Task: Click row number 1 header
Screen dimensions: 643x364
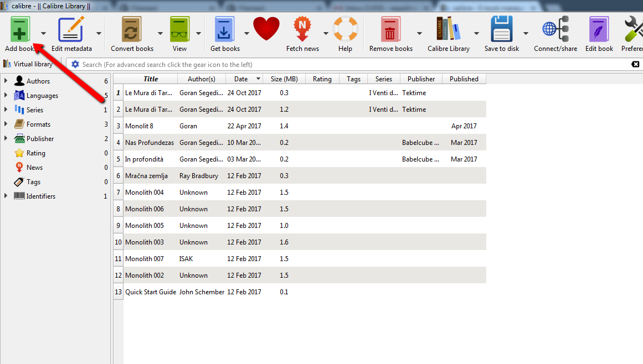Action: click(118, 92)
